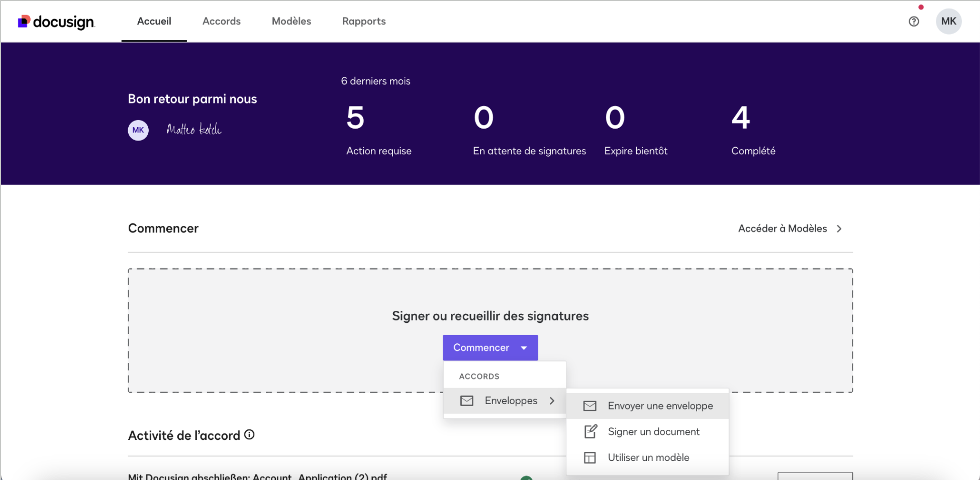980x480 pixels.
Task: Click the template icon for Utiliser un modèle
Action: tap(590, 457)
